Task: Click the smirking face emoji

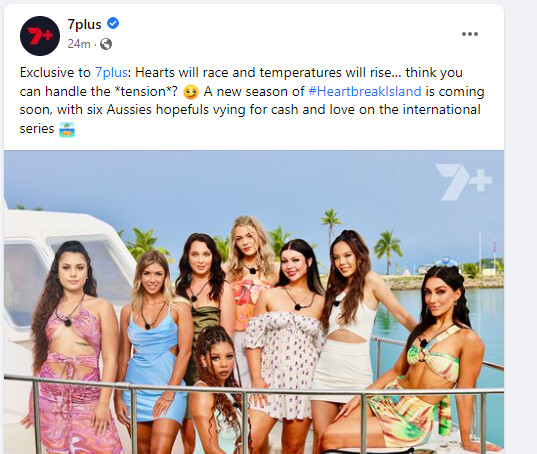Action: tap(191, 92)
